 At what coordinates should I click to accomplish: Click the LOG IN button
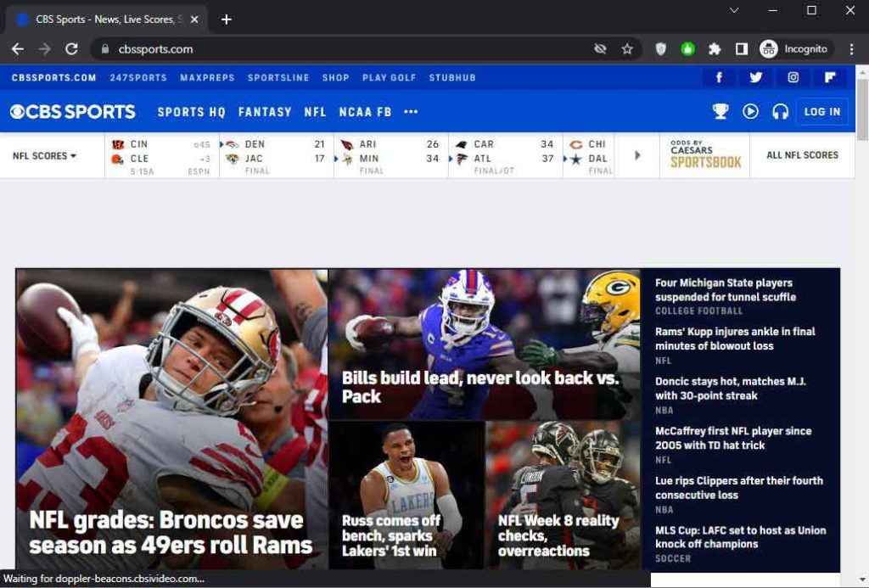coord(821,111)
